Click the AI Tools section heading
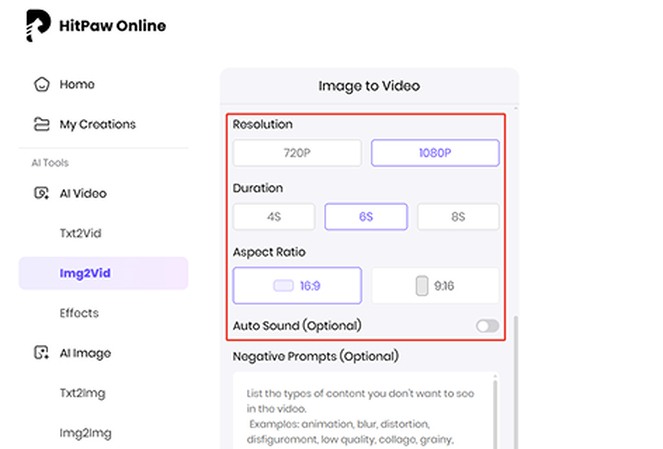This screenshot has height=449, width=663. [50, 163]
